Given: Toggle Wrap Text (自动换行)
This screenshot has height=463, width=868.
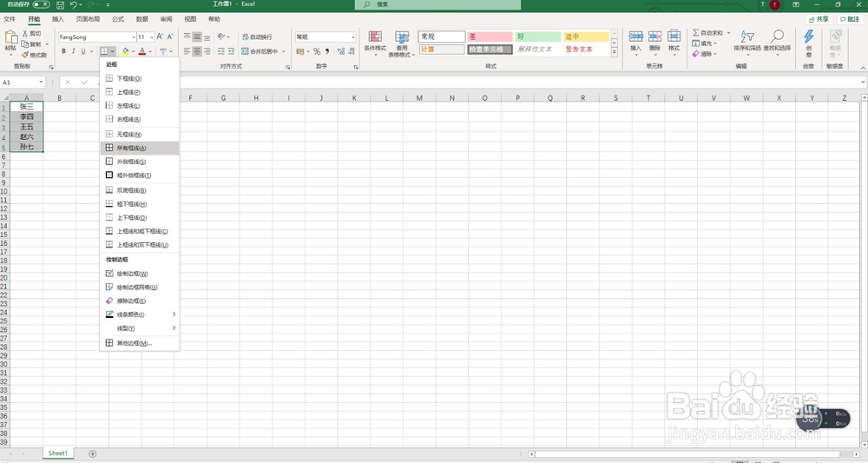Looking at the screenshot, I should pos(257,36).
